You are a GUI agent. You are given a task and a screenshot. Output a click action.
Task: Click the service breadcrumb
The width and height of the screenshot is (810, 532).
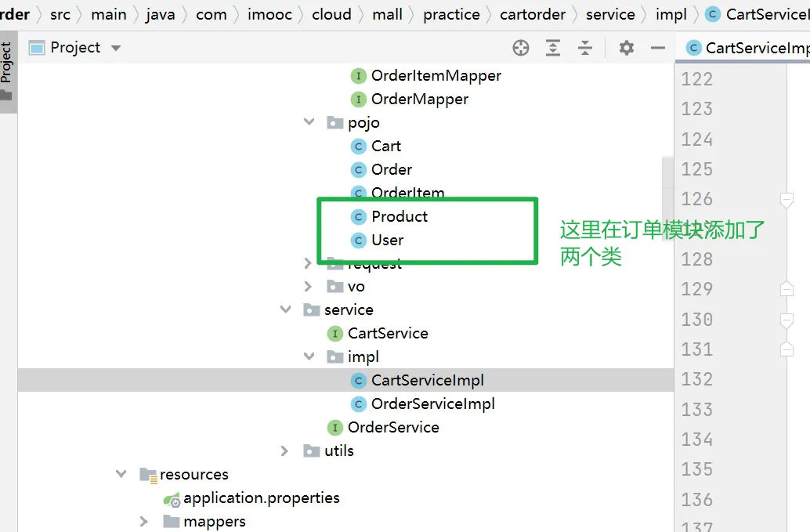click(x=610, y=14)
